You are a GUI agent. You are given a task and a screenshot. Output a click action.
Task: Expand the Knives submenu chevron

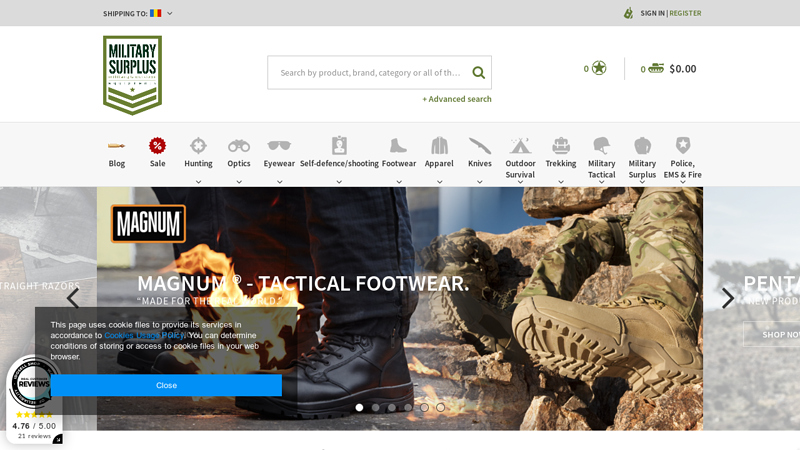(x=480, y=182)
